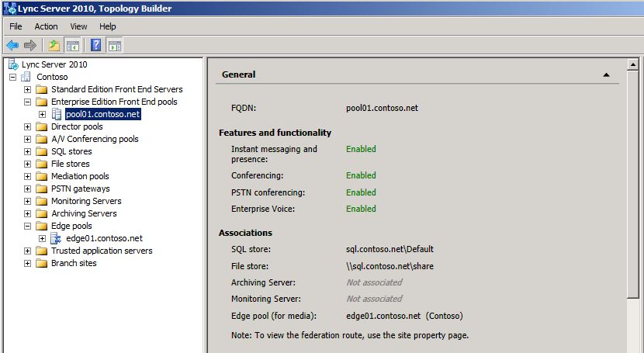Select the Edge pools tree item
Viewport: 644px width, 353px height.
(71, 226)
